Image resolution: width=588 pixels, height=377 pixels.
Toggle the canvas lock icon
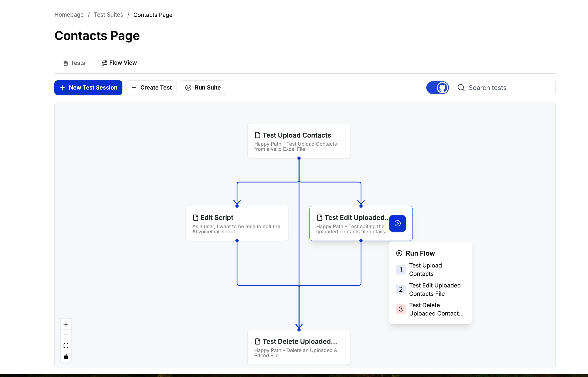(66, 356)
